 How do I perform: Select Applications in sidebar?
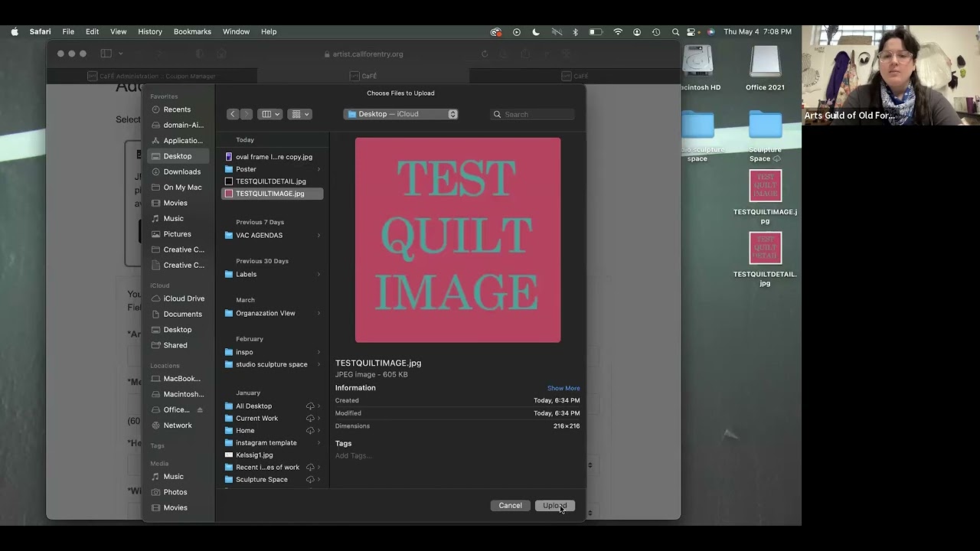click(x=178, y=141)
